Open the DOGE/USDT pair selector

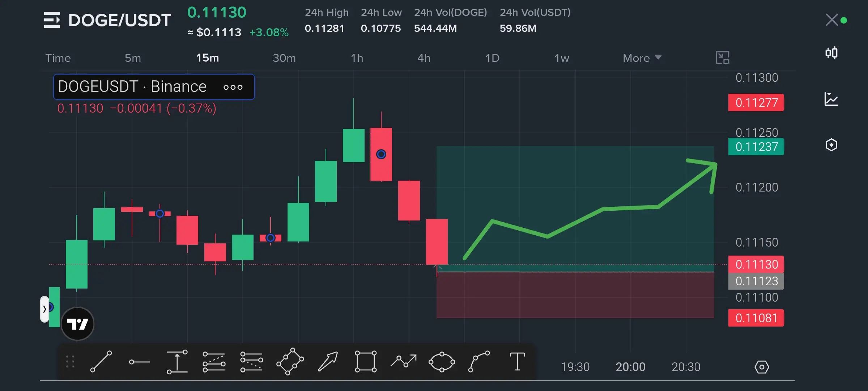(107, 20)
